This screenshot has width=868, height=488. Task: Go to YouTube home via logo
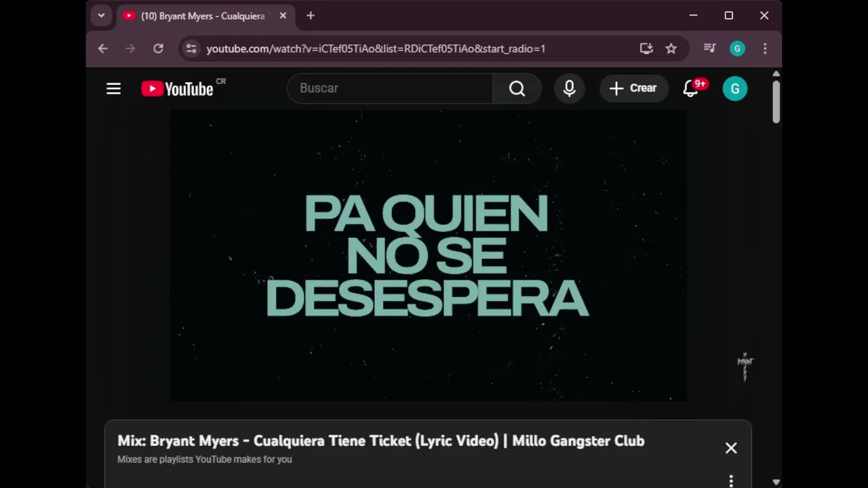pyautogui.click(x=177, y=89)
